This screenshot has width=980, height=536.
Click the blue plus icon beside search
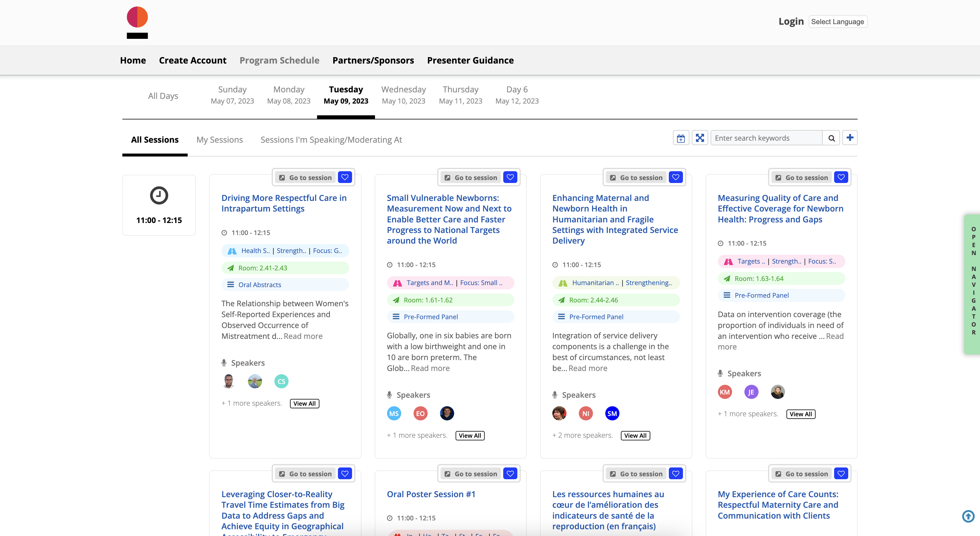coord(850,138)
